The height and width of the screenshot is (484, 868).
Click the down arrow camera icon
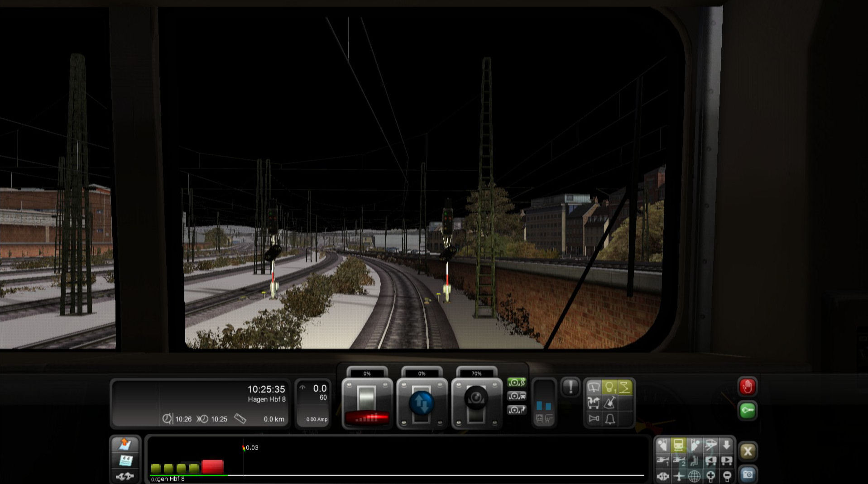(x=726, y=445)
